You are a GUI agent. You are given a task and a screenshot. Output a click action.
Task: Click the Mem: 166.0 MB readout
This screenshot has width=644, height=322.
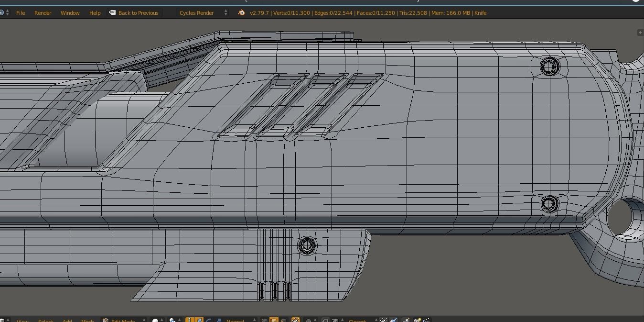(x=451, y=13)
